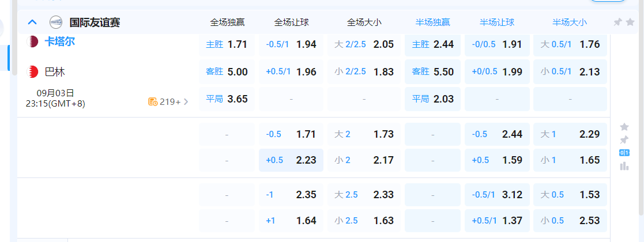Open the 219+ more markets icon
The image size is (644, 242).
(153, 102)
